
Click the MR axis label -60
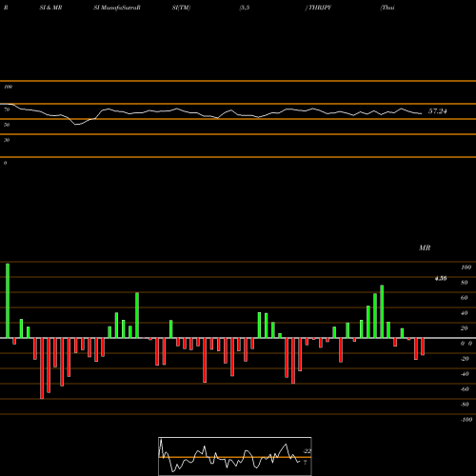[465, 389]
